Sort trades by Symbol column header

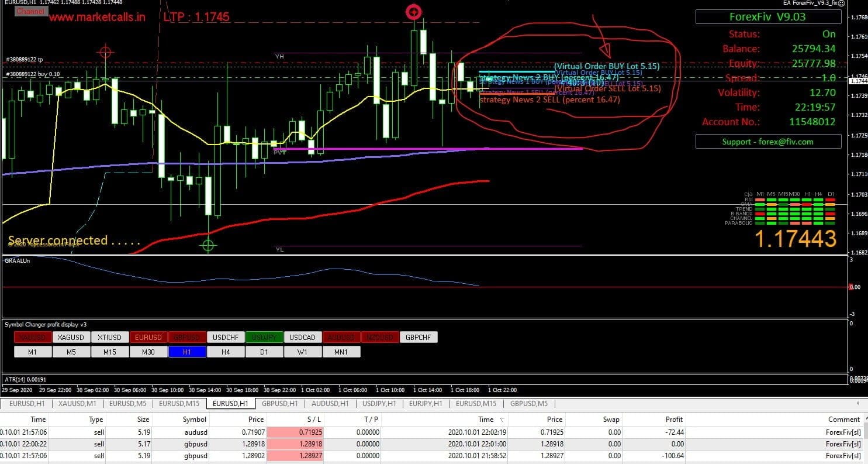coord(194,419)
